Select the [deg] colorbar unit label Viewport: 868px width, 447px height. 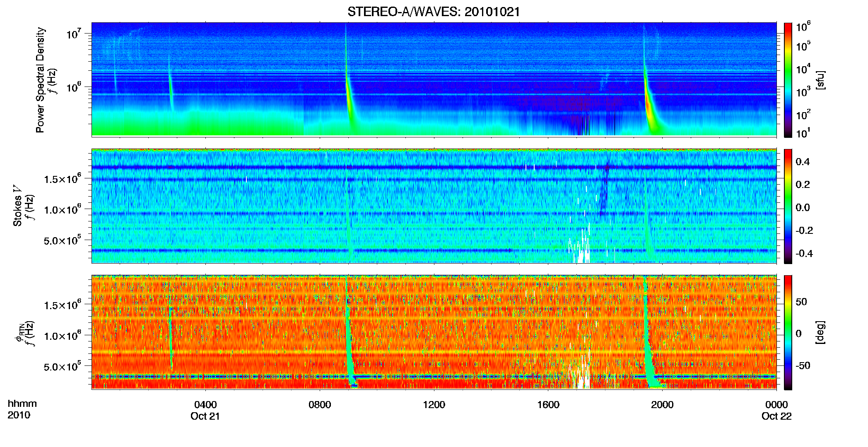[x=820, y=332]
